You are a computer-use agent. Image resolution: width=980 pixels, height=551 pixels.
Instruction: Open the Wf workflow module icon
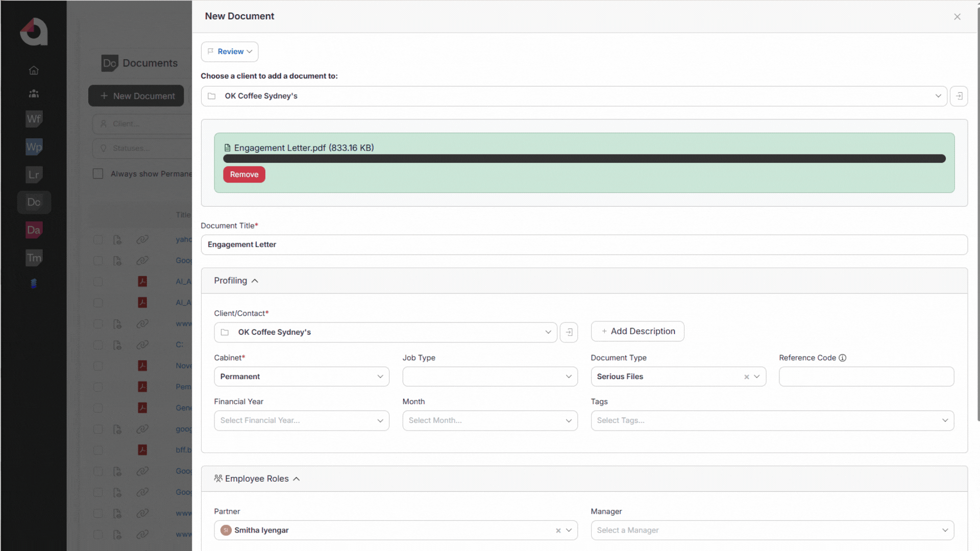pos(34,119)
